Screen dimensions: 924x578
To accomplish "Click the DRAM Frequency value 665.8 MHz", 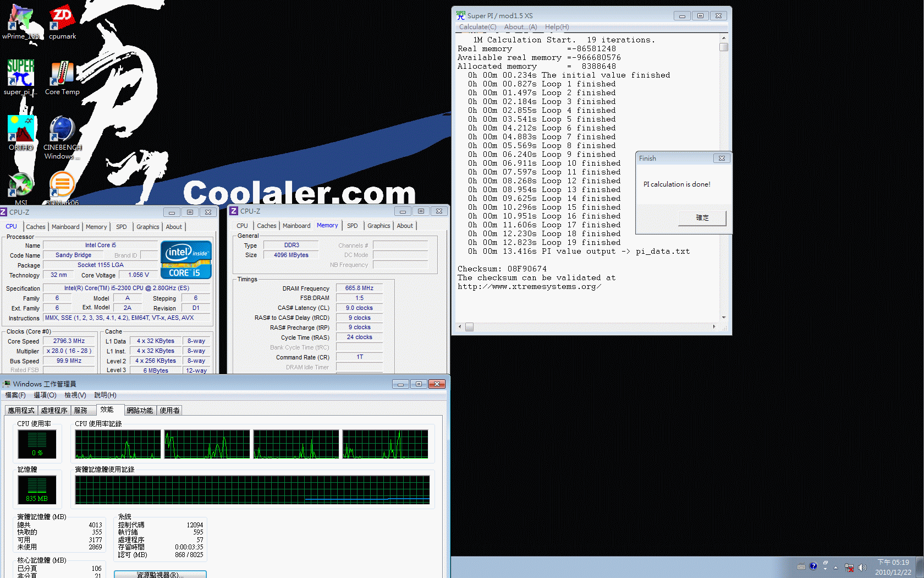I will [x=359, y=288].
